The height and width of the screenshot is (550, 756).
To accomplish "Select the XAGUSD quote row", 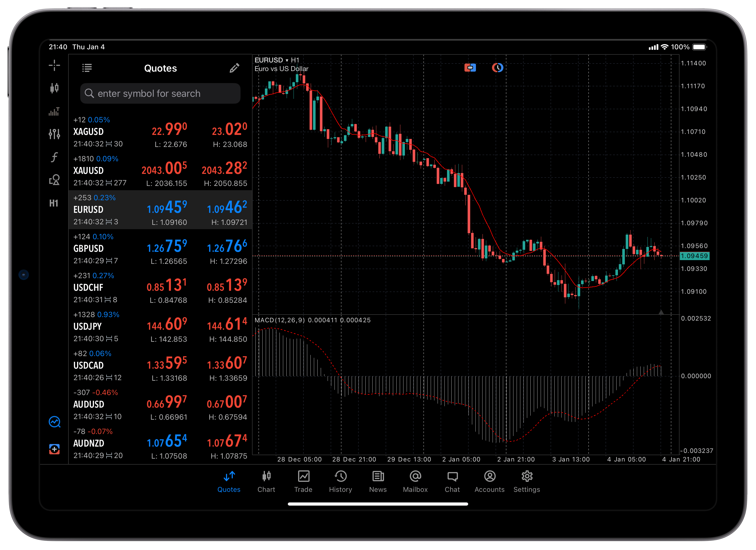I will pos(160,132).
